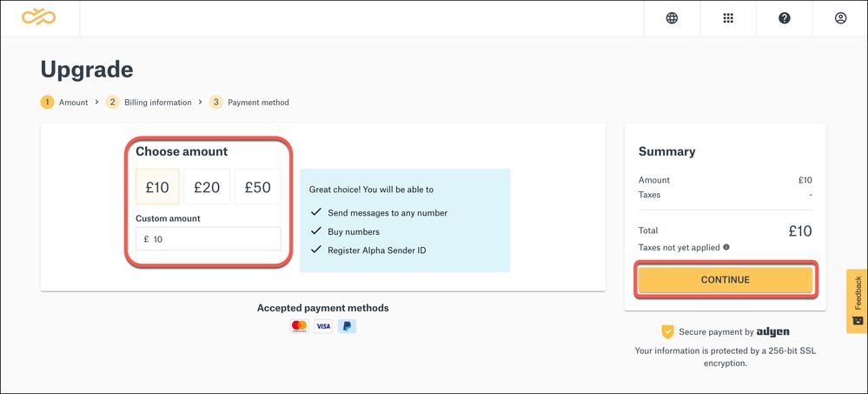Screen dimensions: 868x394
Task: Click the taxes info icon
Action: (x=726, y=248)
